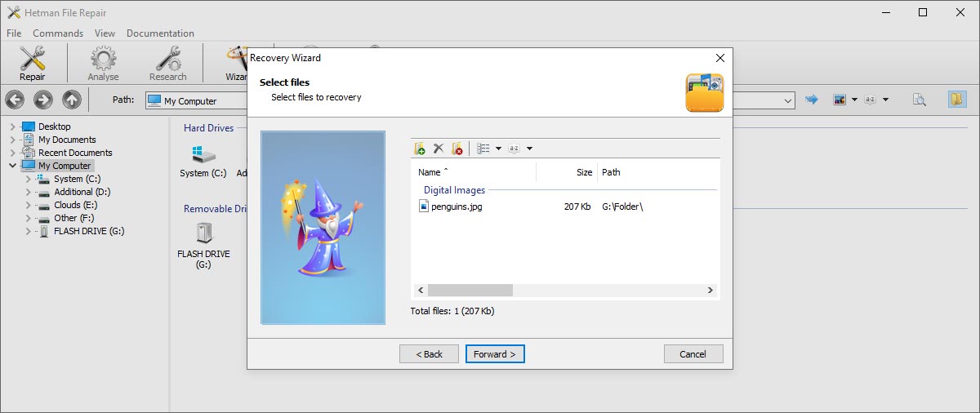This screenshot has height=413, width=980.
Task: Click the blue Go arrow icon
Action: point(811,100)
